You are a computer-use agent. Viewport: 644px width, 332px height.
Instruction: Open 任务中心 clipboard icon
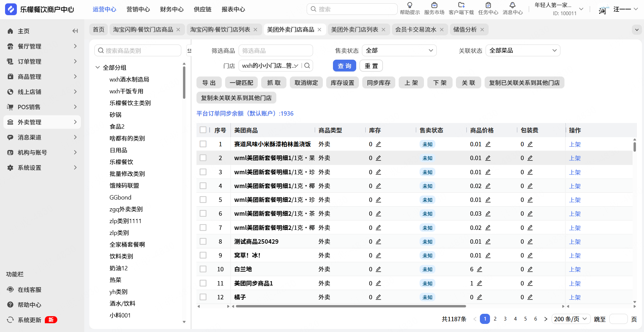[x=488, y=5]
